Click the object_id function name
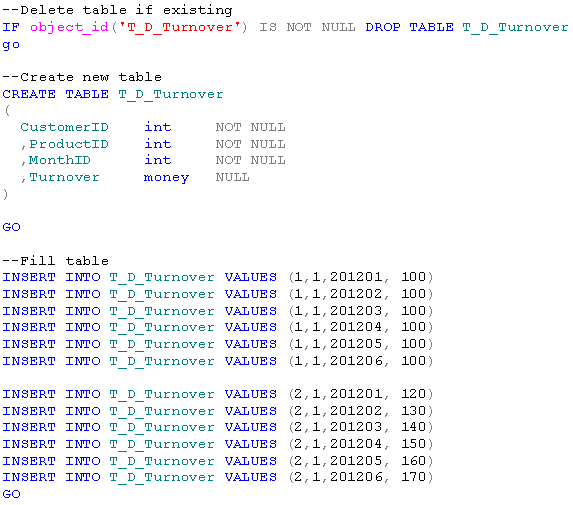This screenshot has width=573, height=505. tap(69, 27)
